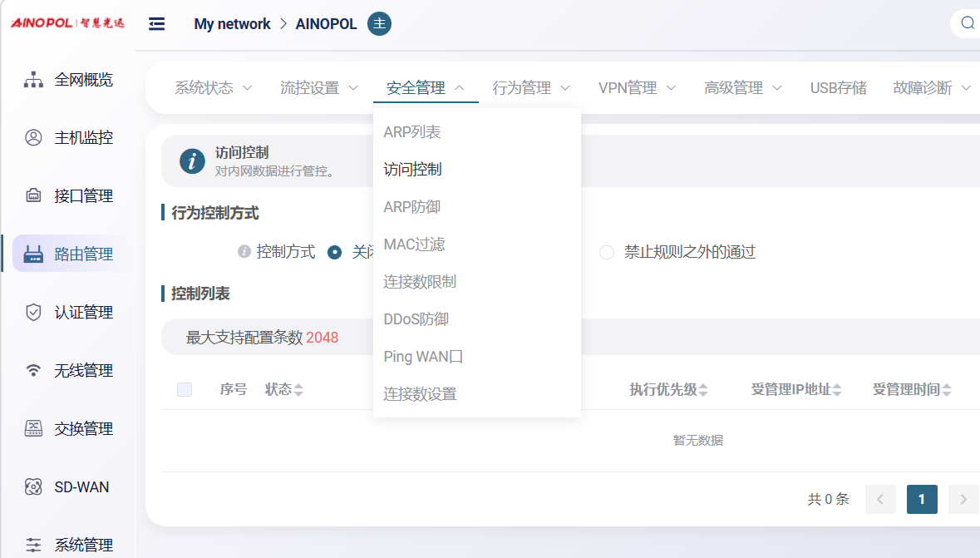Screen dimensions: 980x558
Task: Select DDoS防御 menu entry
Action: [x=416, y=319]
